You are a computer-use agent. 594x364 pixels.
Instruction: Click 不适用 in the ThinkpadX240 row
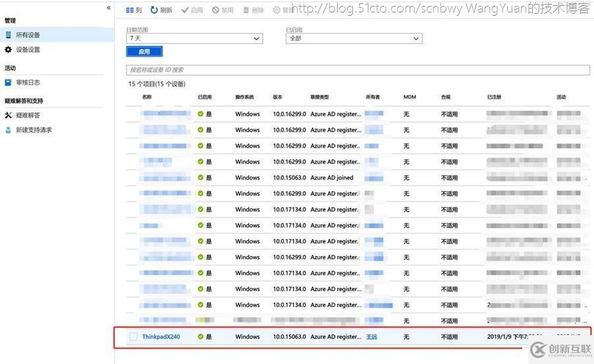(x=449, y=336)
